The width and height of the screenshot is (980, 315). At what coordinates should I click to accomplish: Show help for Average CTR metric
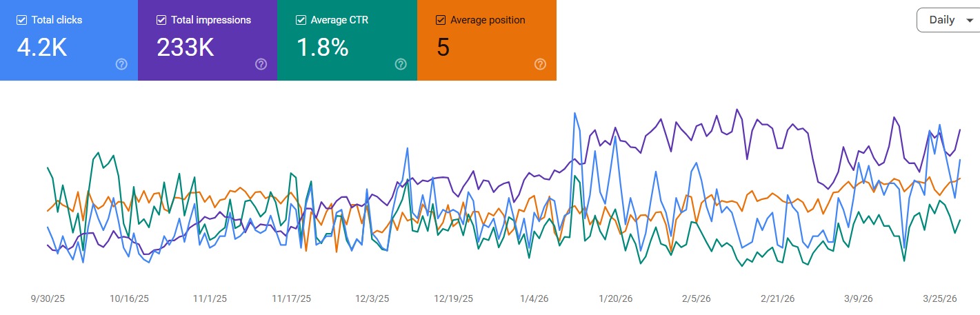pos(401,64)
